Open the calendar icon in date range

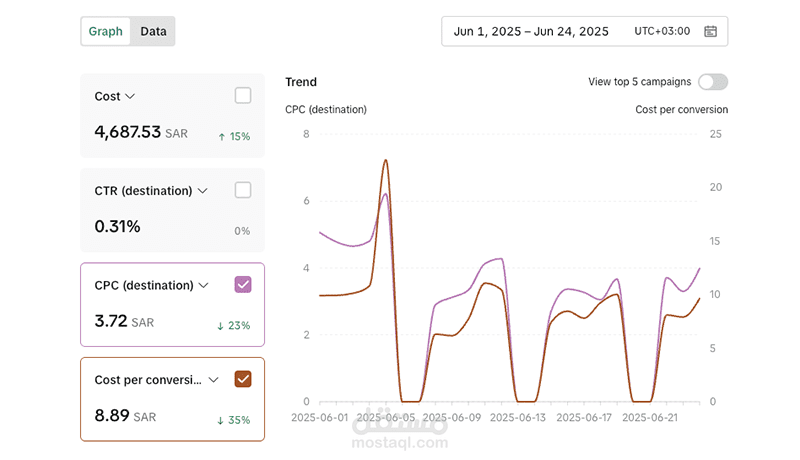710,31
